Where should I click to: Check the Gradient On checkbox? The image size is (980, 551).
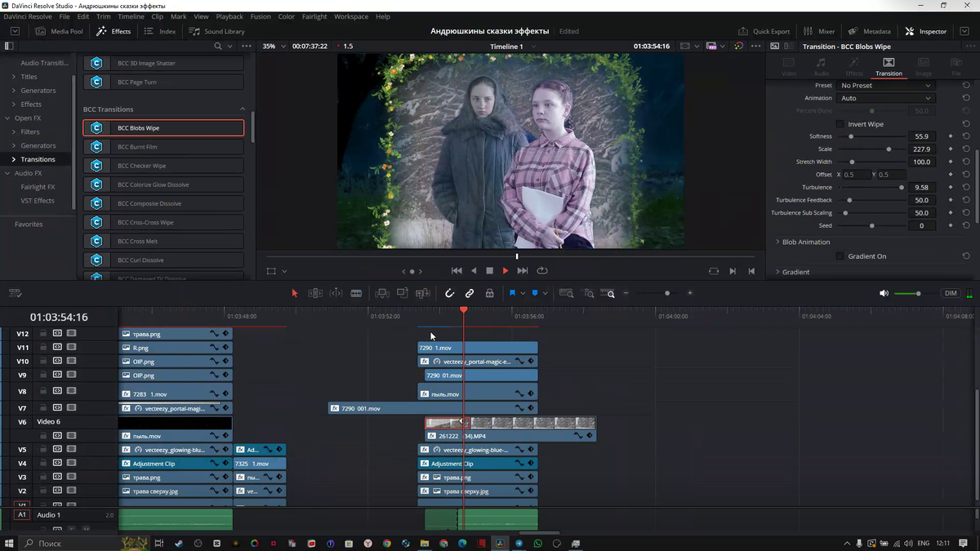point(840,256)
